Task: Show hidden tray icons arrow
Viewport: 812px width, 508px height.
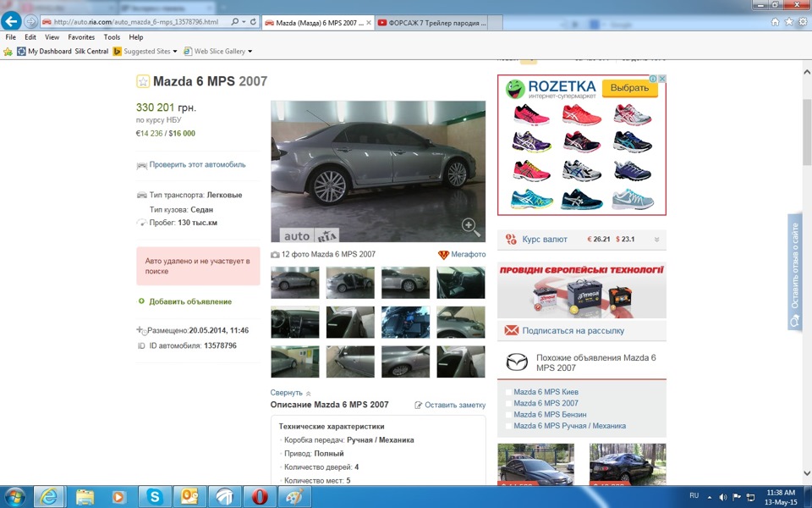Action: [x=710, y=497]
